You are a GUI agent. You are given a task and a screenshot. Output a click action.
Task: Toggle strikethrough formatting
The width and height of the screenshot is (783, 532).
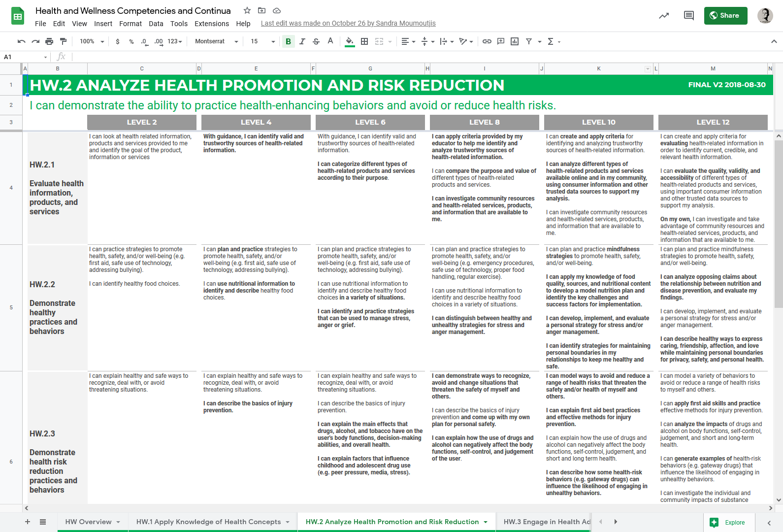pyautogui.click(x=316, y=41)
